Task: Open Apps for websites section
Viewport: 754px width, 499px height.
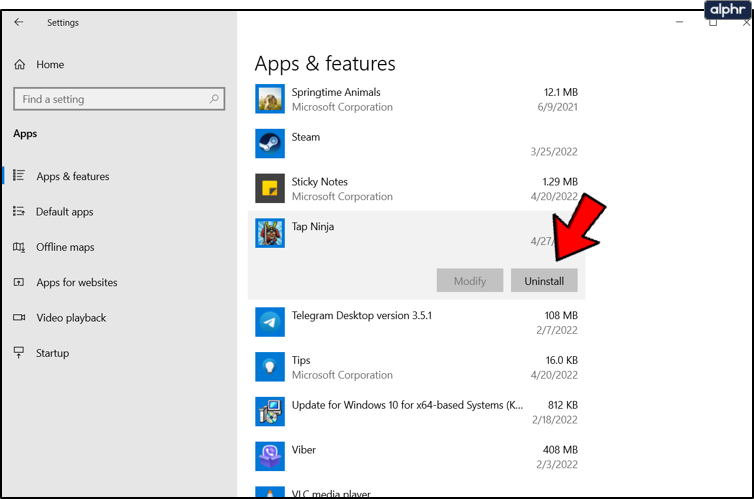Action: point(76,282)
